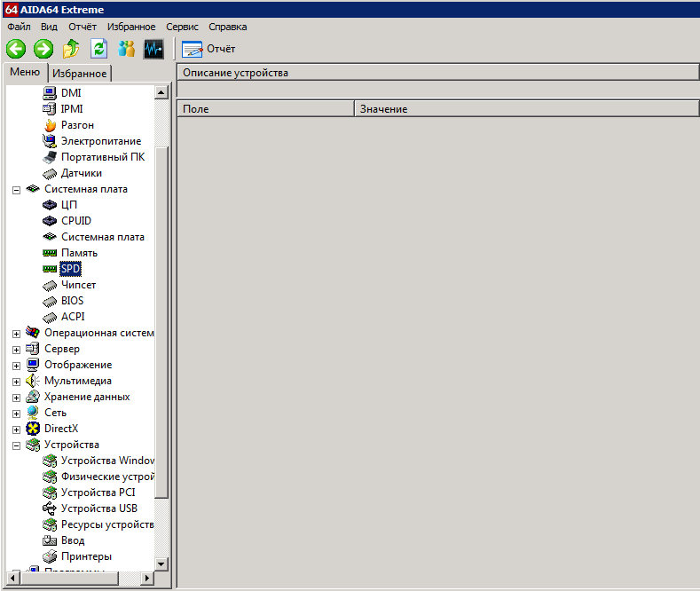Select the Устройства Windows tree item
Viewport: 700px width, 591px height.
pyautogui.click(x=107, y=461)
